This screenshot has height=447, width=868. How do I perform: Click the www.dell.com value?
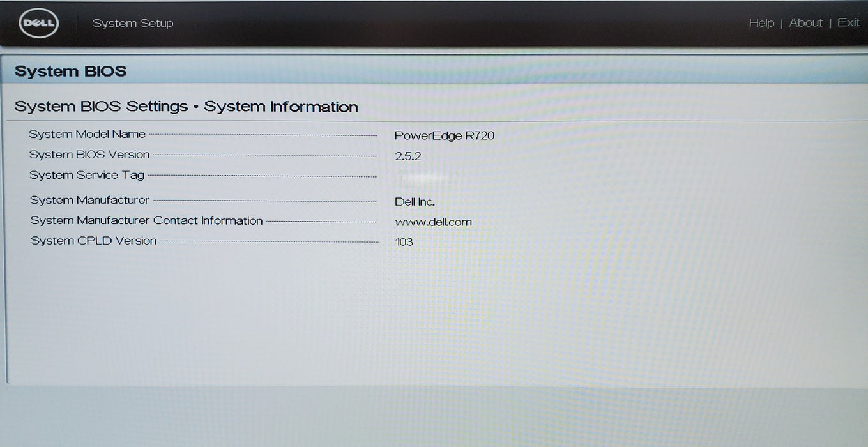(434, 222)
